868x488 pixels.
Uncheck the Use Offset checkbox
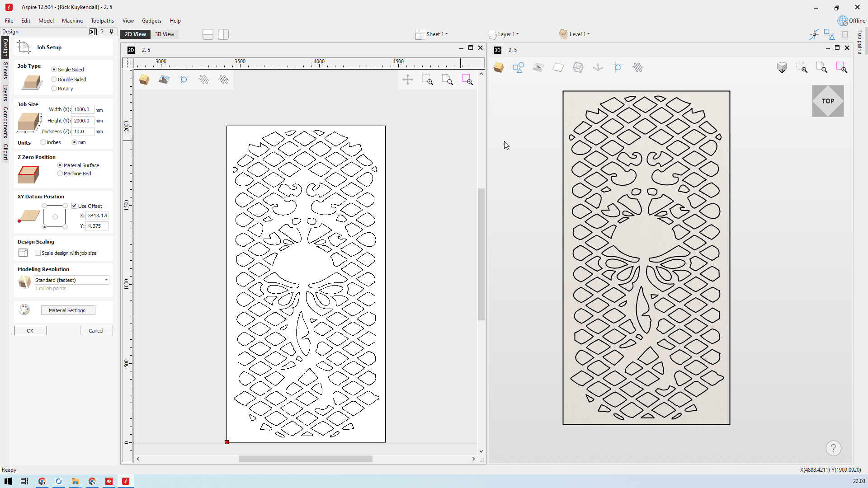coord(75,206)
